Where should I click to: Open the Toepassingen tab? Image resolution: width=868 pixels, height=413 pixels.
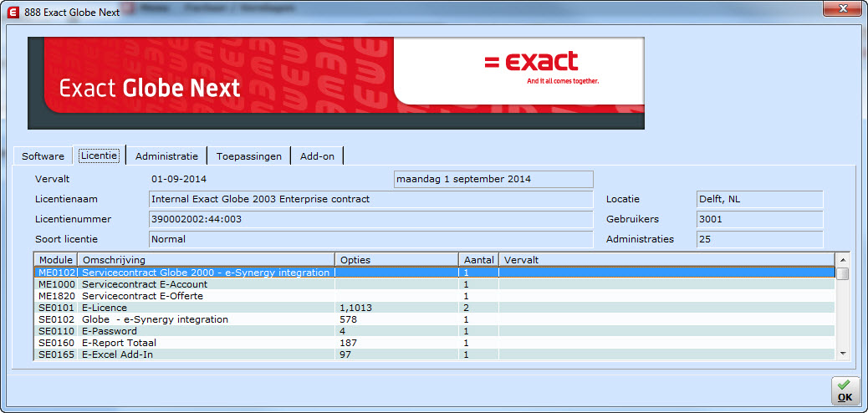(249, 156)
